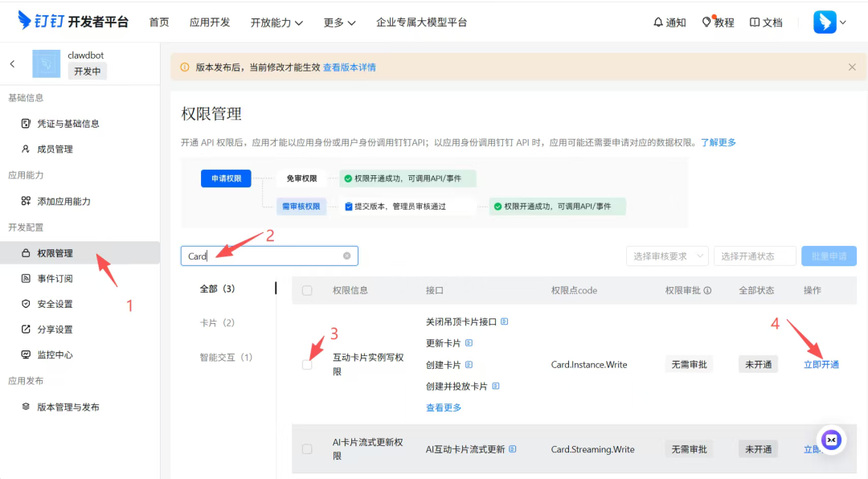Viewport: 868px width, 479px height.
Task: Open the 查看版本详情 link
Action: coord(350,67)
